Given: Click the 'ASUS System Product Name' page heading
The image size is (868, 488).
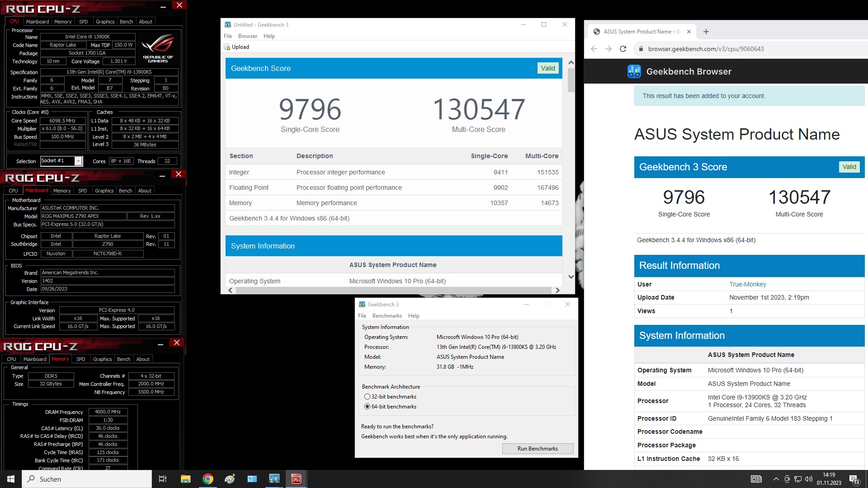Looking at the screenshot, I should pos(737,134).
